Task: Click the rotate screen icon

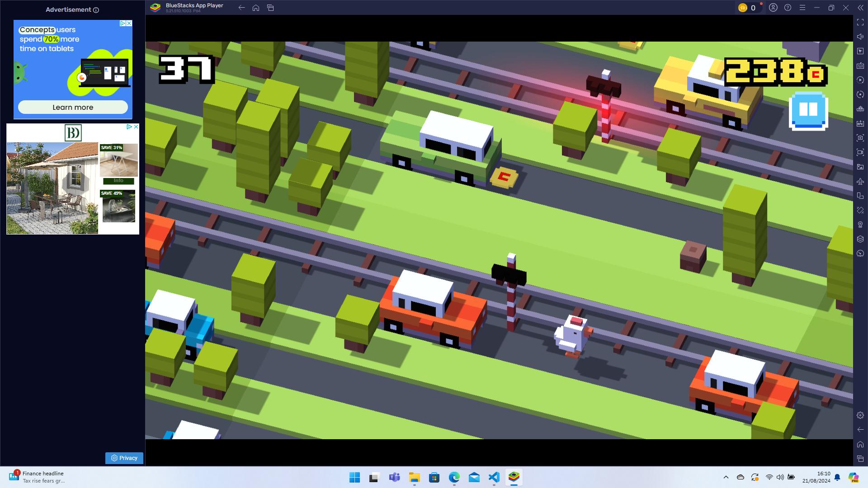Action: coord(860,196)
